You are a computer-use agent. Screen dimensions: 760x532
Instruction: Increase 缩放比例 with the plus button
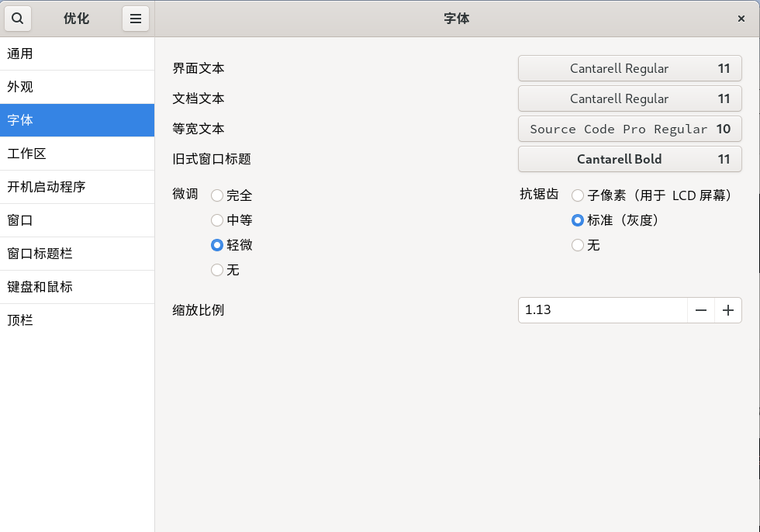point(728,310)
